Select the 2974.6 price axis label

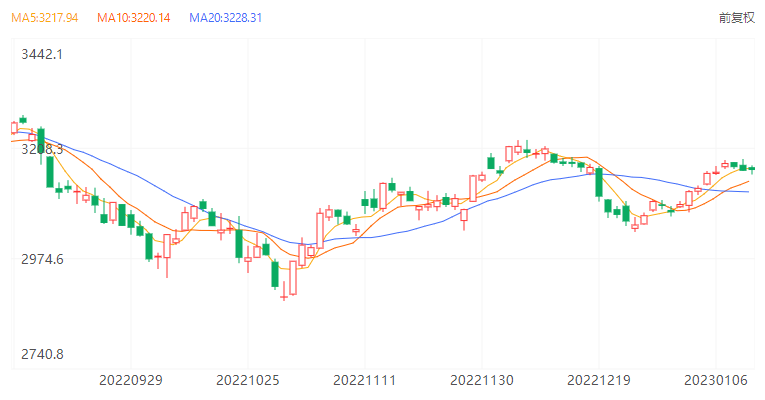[42, 259]
